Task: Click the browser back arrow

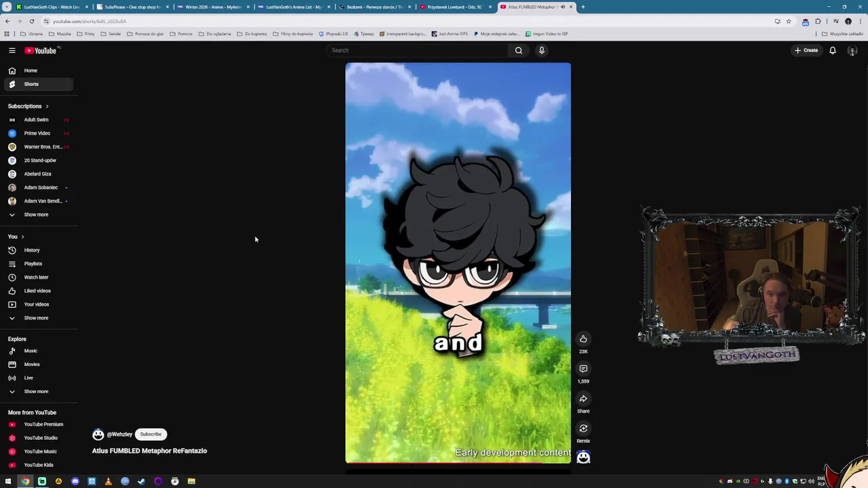Action: [7, 21]
